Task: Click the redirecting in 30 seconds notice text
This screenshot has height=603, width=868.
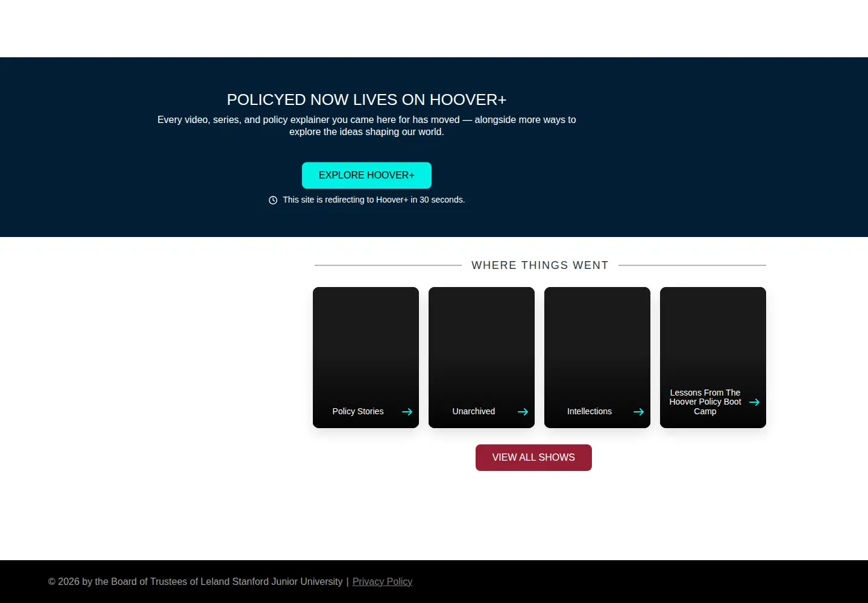Action: 374,200
